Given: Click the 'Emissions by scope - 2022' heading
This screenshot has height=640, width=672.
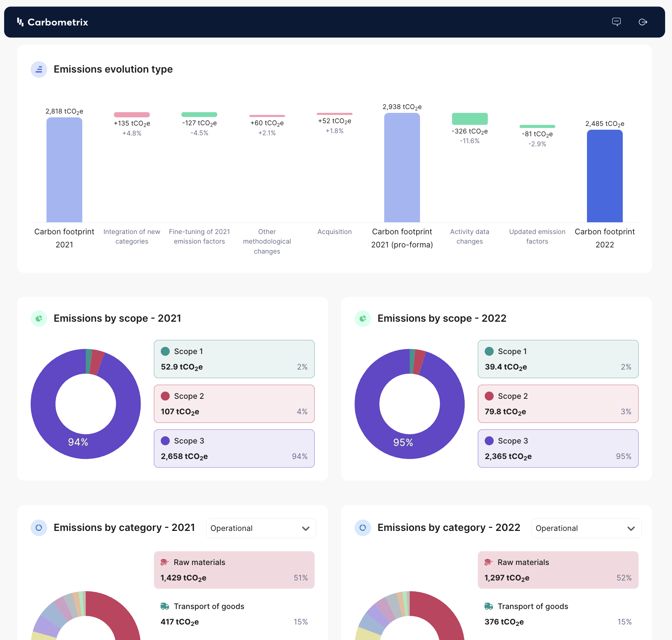Looking at the screenshot, I should point(442,318).
